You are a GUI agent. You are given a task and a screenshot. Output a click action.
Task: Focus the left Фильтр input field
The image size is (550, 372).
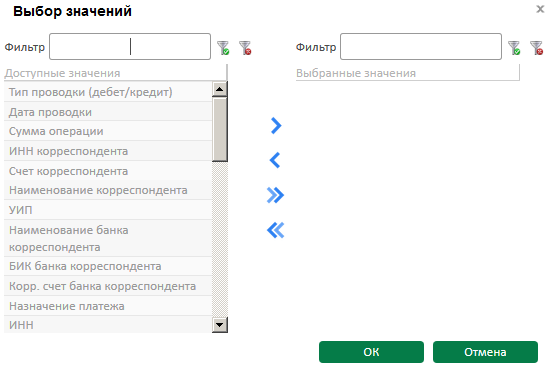[x=130, y=47]
